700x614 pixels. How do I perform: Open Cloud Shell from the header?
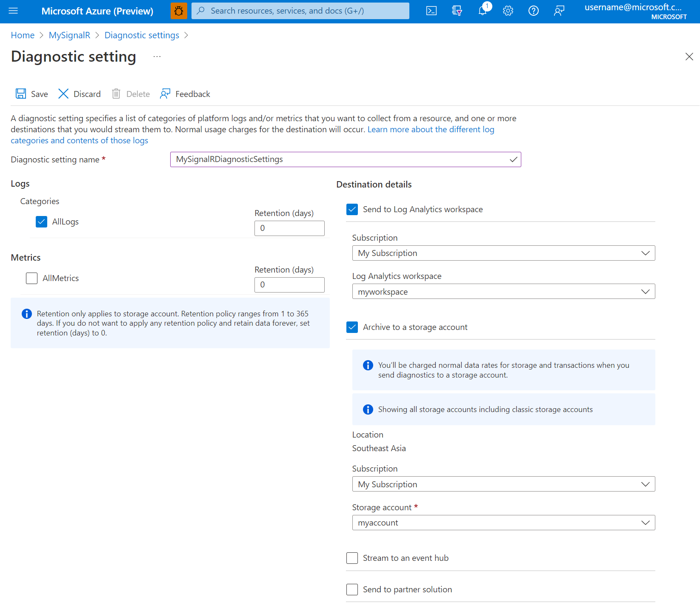[x=431, y=11]
